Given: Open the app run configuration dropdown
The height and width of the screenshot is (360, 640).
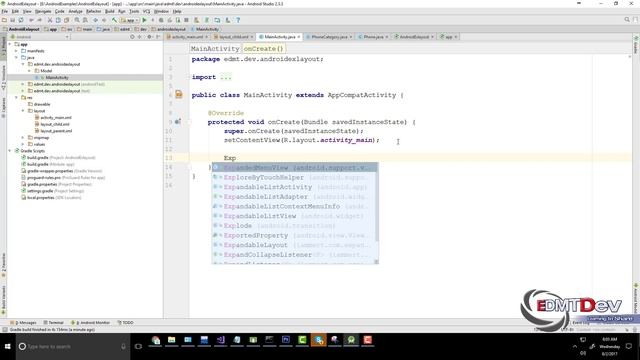Looking at the screenshot, I should coord(129,20).
